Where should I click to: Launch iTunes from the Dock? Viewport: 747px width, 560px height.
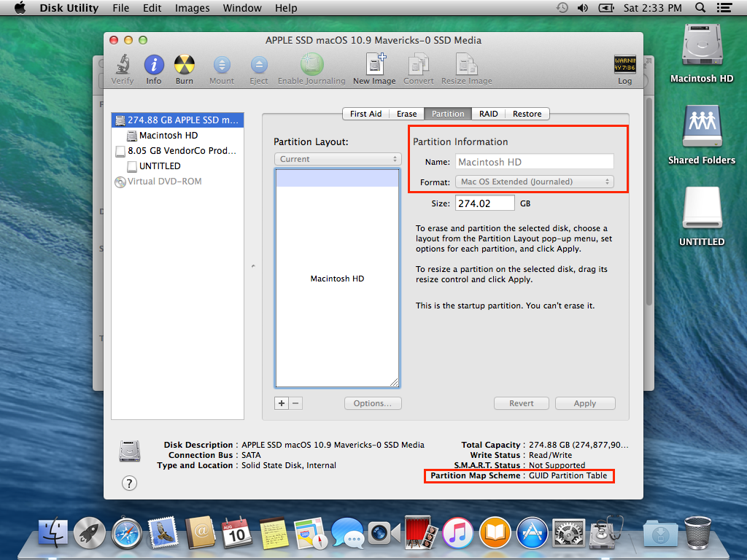[x=458, y=532]
